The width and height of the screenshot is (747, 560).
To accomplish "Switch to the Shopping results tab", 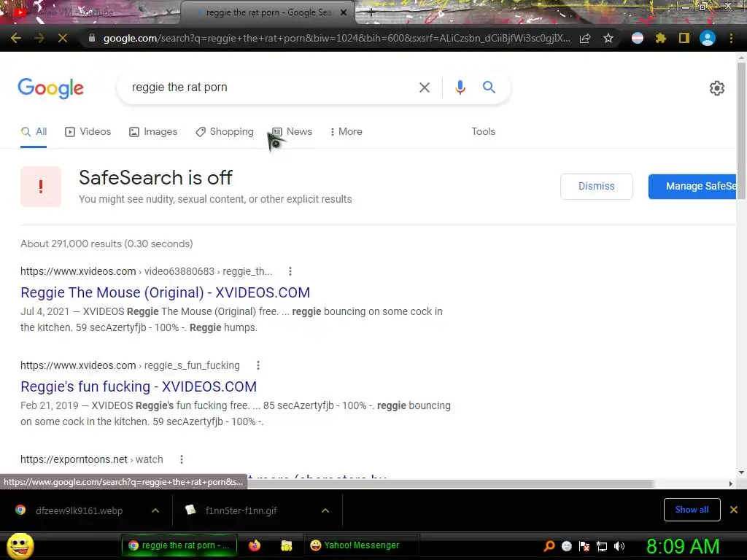I will point(225,132).
